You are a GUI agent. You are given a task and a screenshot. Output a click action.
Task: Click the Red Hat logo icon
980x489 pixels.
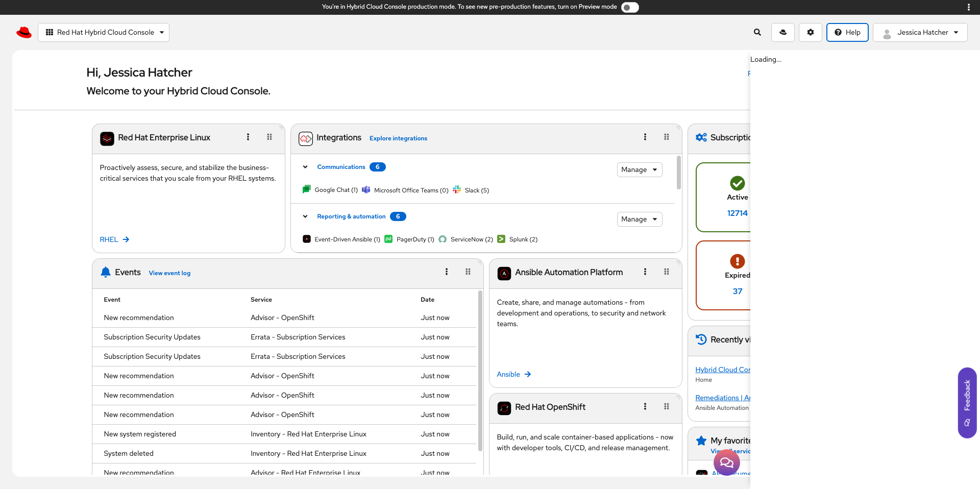point(23,33)
